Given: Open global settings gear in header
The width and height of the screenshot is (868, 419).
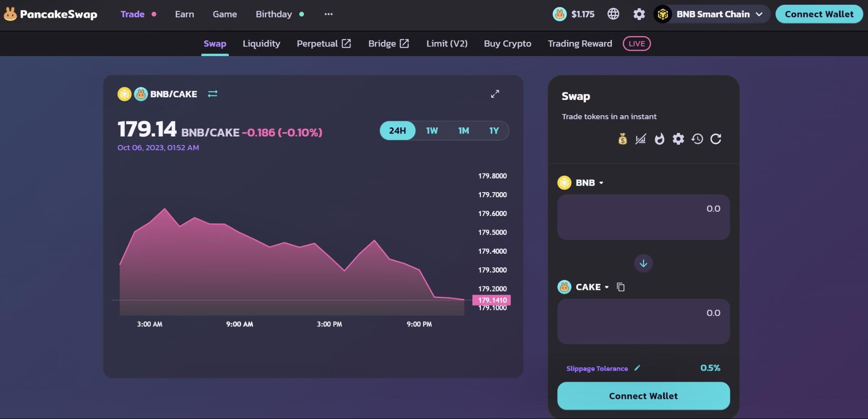Looking at the screenshot, I should pos(639,14).
